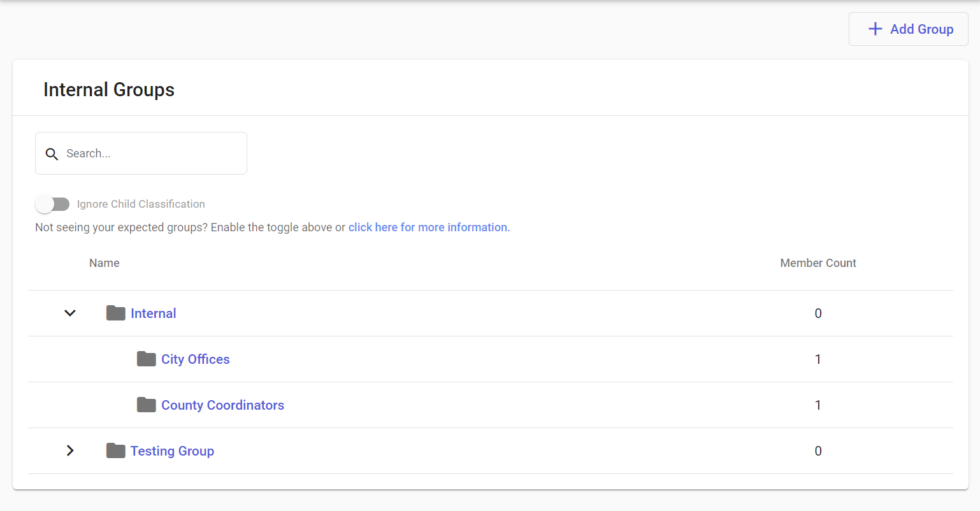This screenshot has width=980, height=511.
Task: Open the County Coordinators group link
Action: [223, 405]
